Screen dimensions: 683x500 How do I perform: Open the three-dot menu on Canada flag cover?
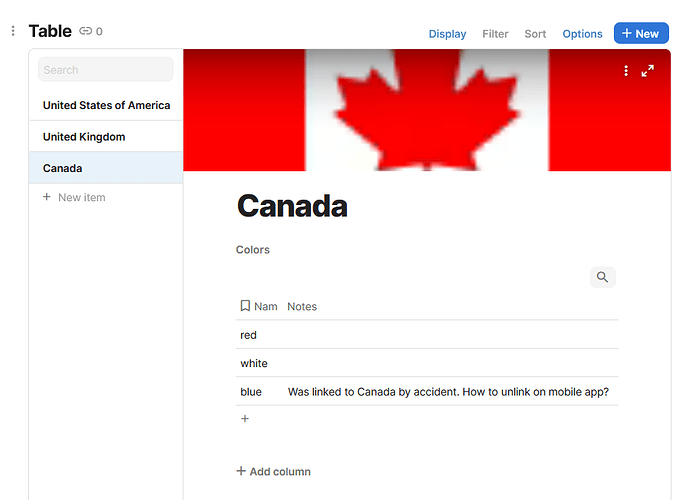626,71
